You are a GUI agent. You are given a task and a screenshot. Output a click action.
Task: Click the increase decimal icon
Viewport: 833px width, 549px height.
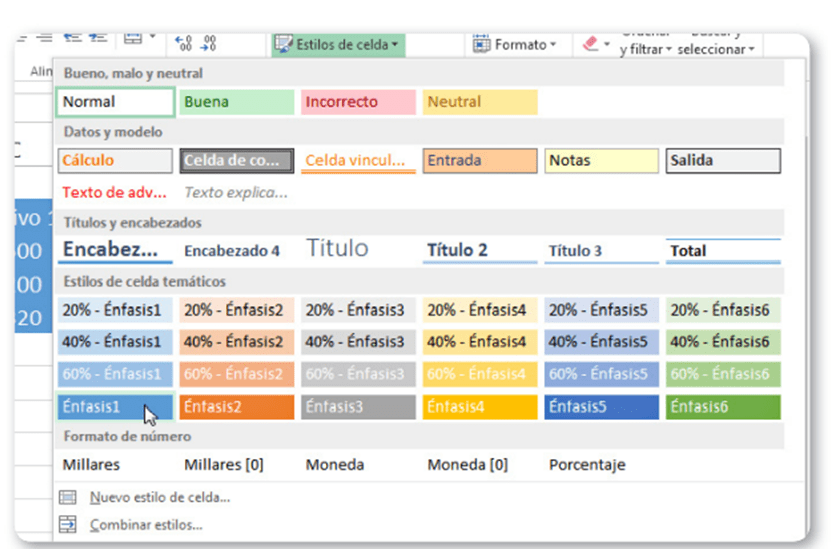(183, 43)
